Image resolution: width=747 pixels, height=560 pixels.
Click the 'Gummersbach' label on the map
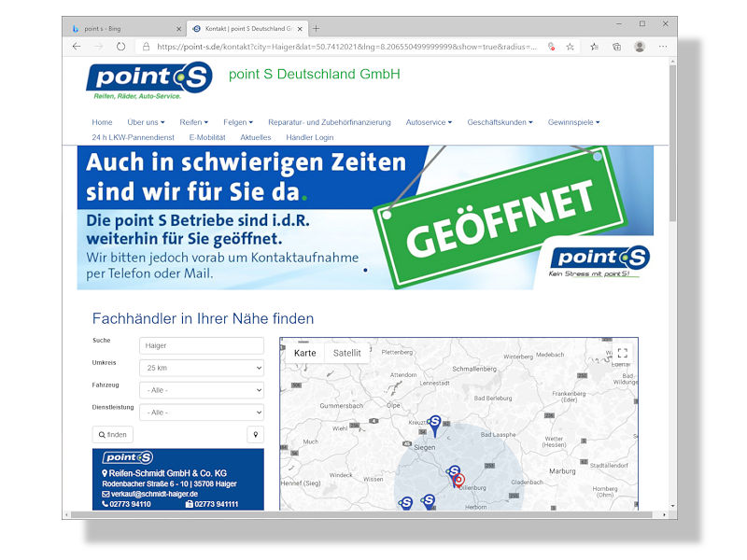coord(341,406)
